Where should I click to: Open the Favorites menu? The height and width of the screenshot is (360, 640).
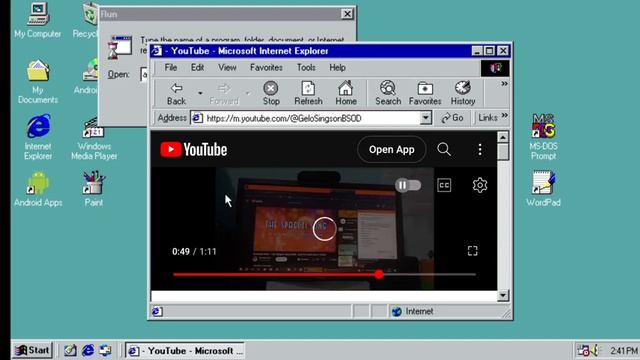coord(266,67)
